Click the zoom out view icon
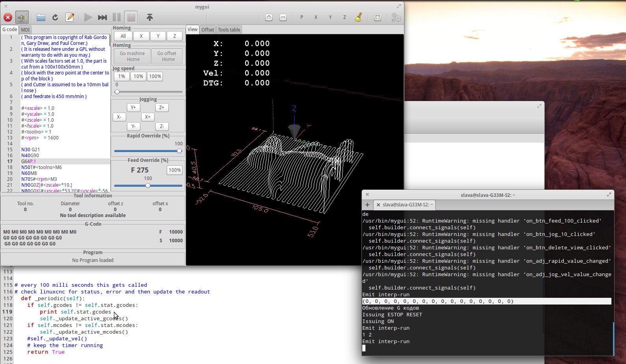 pyautogui.click(x=283, y=17)
